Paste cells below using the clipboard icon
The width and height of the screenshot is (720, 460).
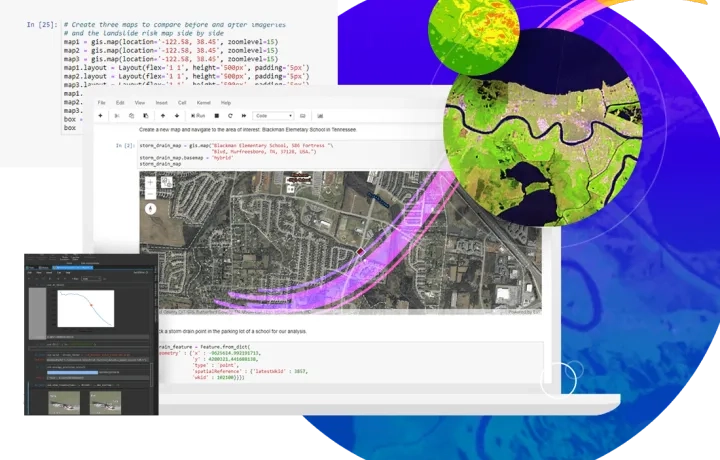[146, 116]
